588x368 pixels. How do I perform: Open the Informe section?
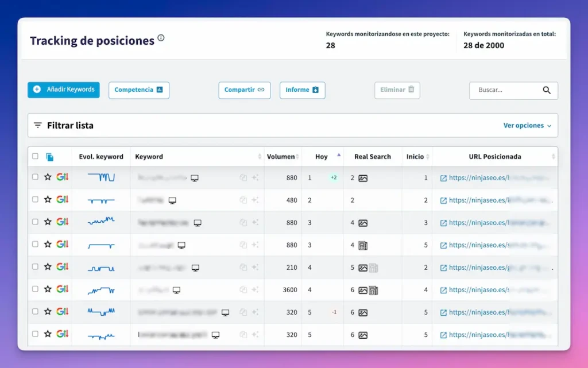[x=302, y=90]
